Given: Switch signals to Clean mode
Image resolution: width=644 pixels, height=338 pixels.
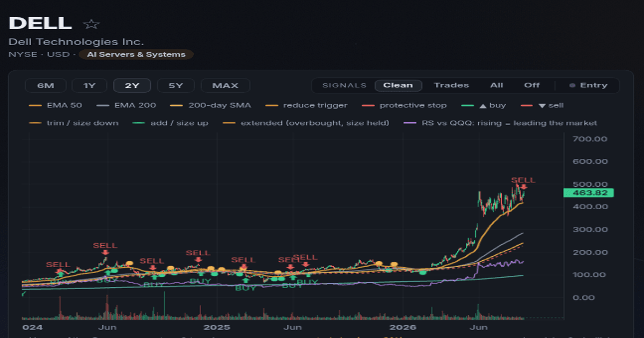Looking at the screenshot, I should 398,85.
